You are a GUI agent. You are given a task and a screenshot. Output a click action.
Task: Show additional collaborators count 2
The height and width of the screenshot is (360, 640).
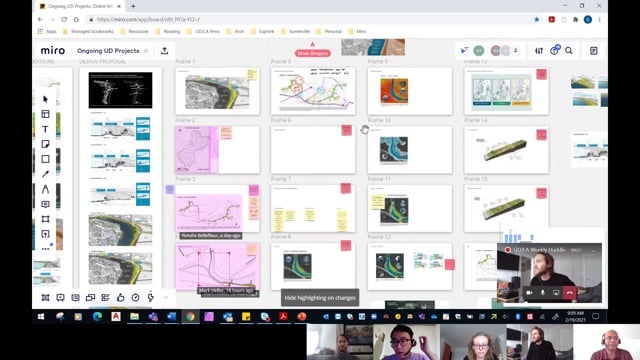[x=516, y=51]
